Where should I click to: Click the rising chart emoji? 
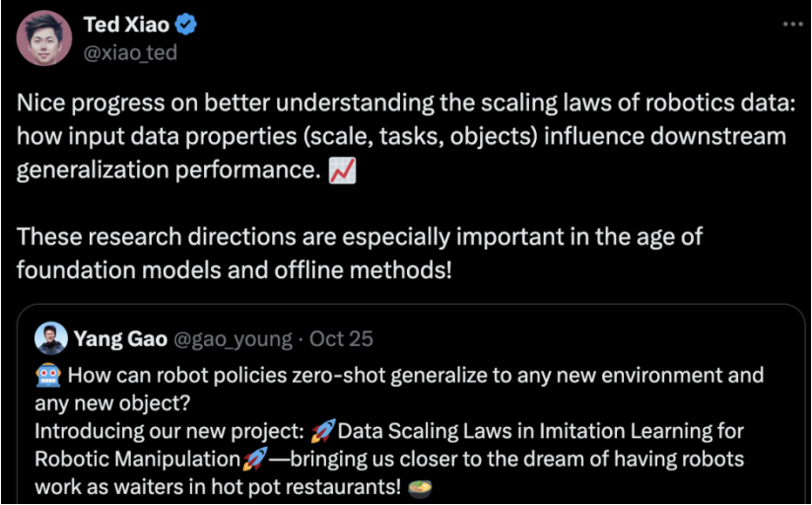[342, 172]
